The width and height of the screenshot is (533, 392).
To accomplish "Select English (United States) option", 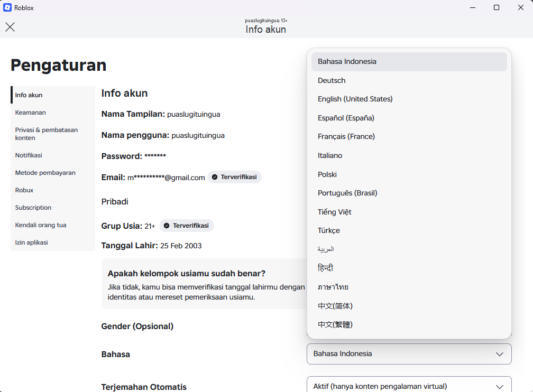I will [x=409, y=99].
